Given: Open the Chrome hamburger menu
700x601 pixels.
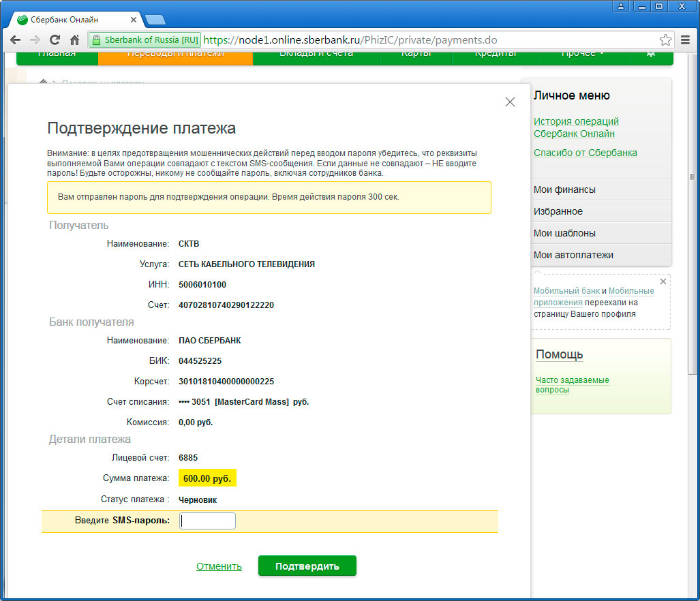Looking at the screenshot, I should pyautogui.click(x=685, y=40).
